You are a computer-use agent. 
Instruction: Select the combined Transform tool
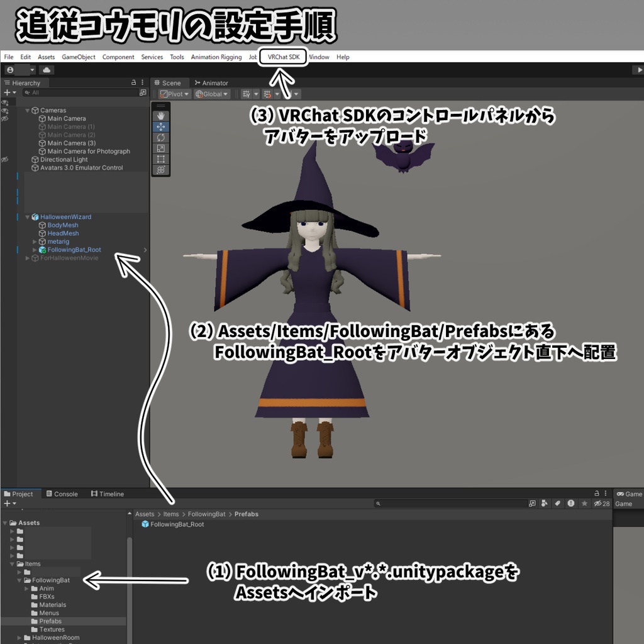[160, 170]
